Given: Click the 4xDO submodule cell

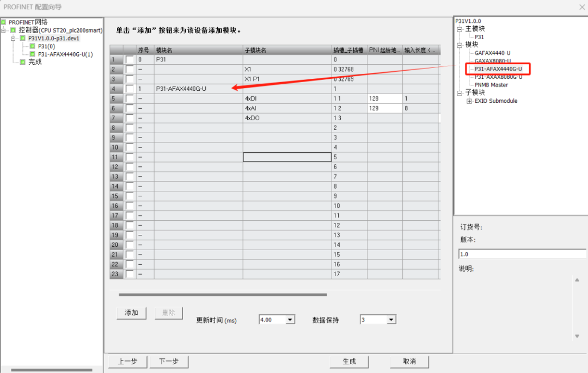Looking at the screenshot, I should 287,118.
